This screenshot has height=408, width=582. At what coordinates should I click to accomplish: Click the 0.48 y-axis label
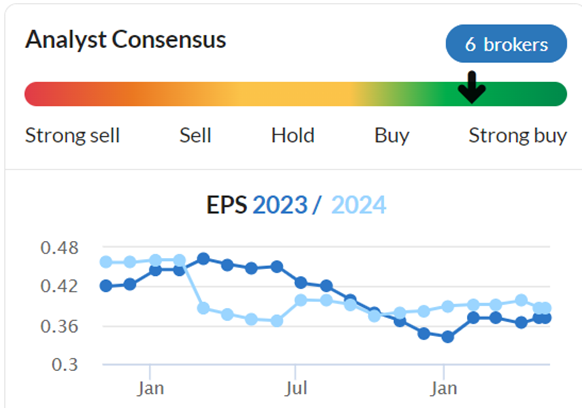click(59, 248)
